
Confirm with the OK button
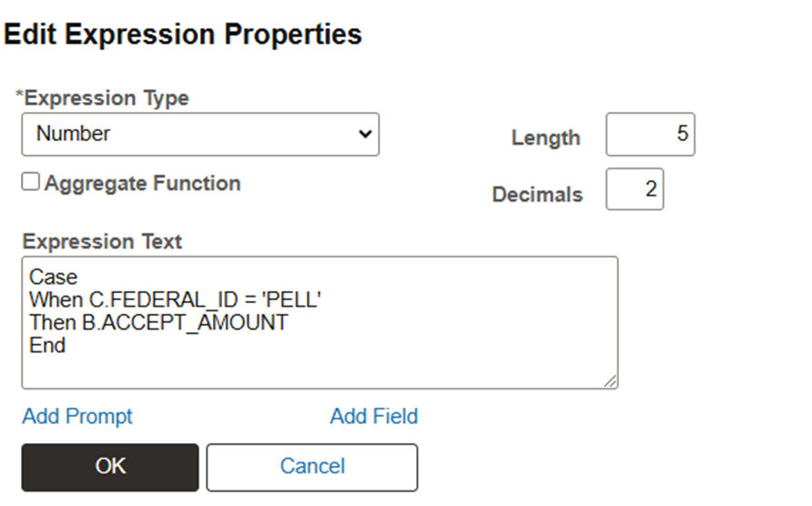click(110, 467)
